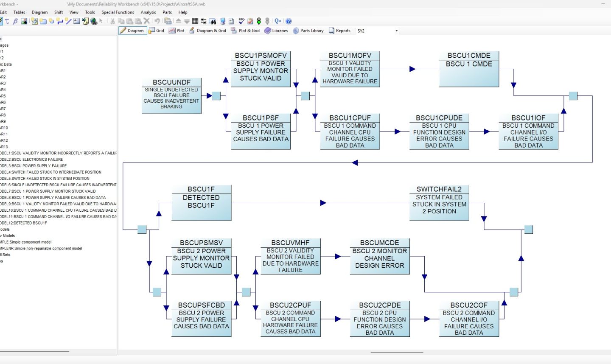This screenshot has height=364, width=611.
Task: Click the tau (τ) toolbar icon
Action: click(x=7, y=21)
